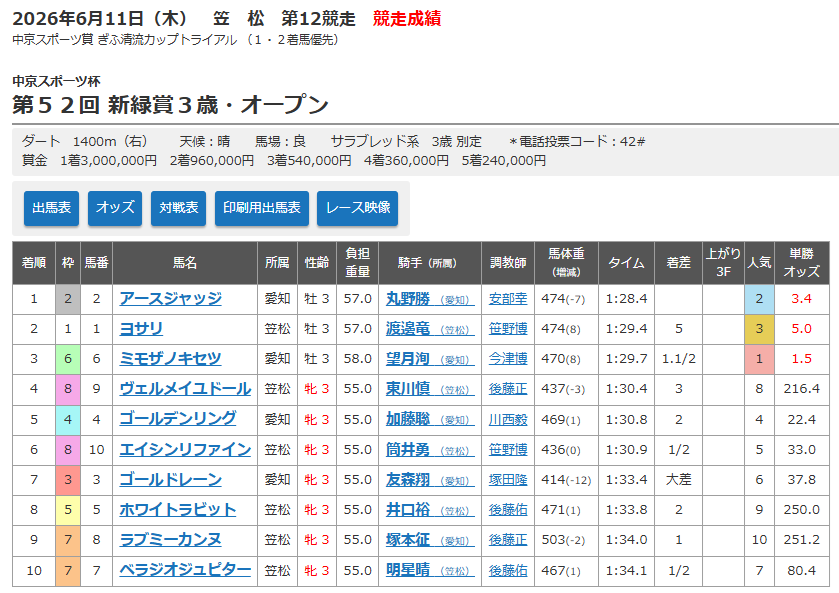Click the 競走成績 red heading
The width and height of the screenshot is (839, 593).
407,19
